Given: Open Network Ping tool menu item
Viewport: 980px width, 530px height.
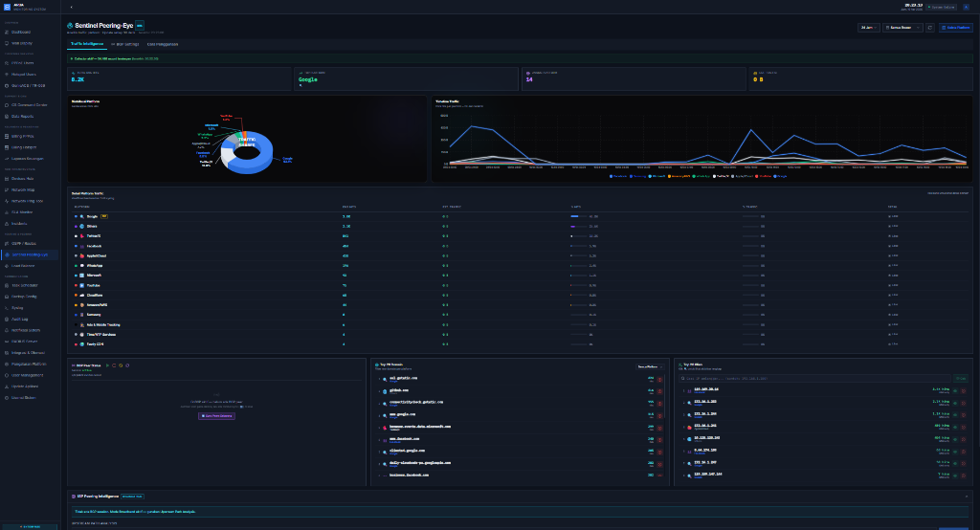Looking at the screenshot, I should tap(28, 201).
